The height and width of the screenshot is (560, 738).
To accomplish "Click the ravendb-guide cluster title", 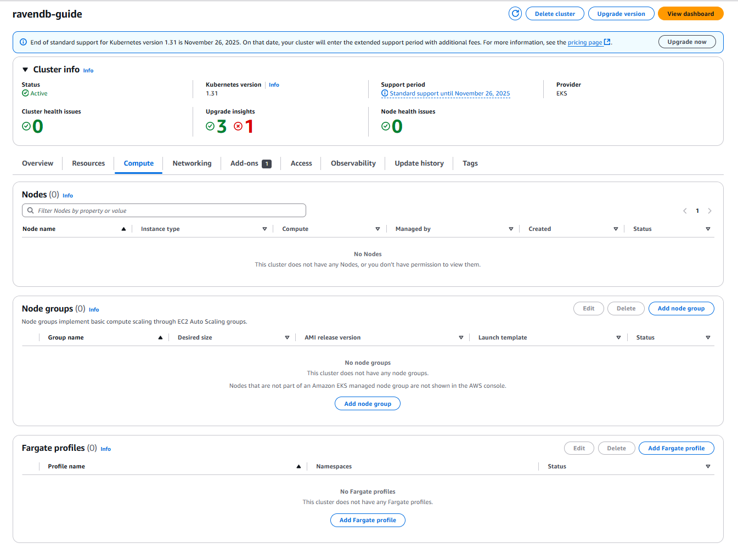I will click(x=47, y=14).
